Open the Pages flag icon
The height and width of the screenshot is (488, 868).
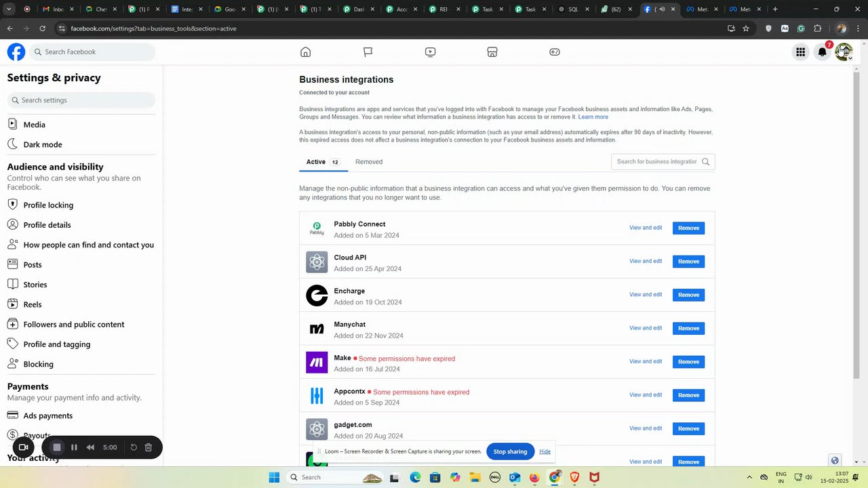[368, 52]
